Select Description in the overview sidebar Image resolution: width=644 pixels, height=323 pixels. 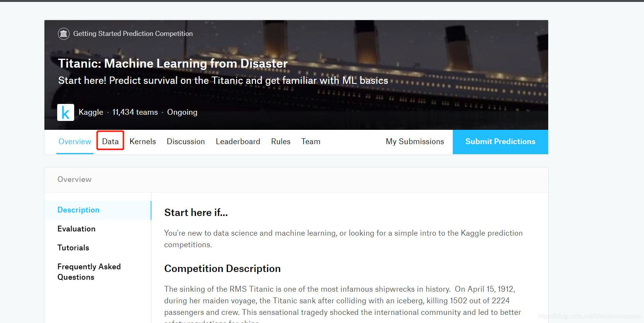[x=98, y=210]
